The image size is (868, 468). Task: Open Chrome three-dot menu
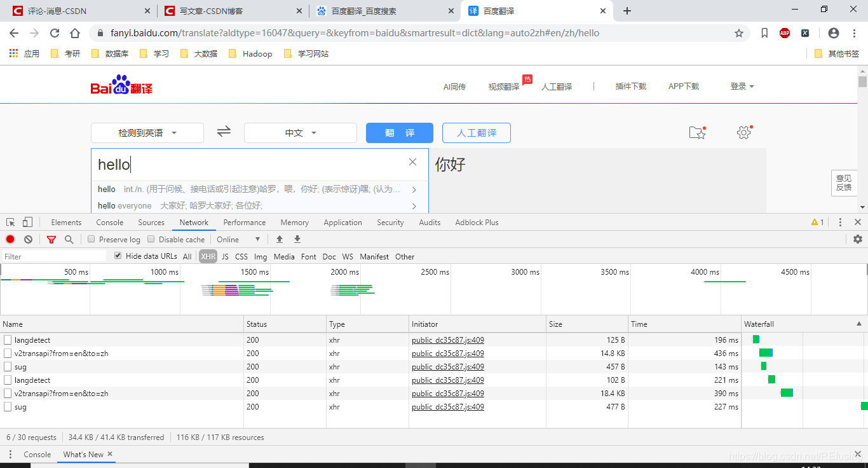[853, 33]
